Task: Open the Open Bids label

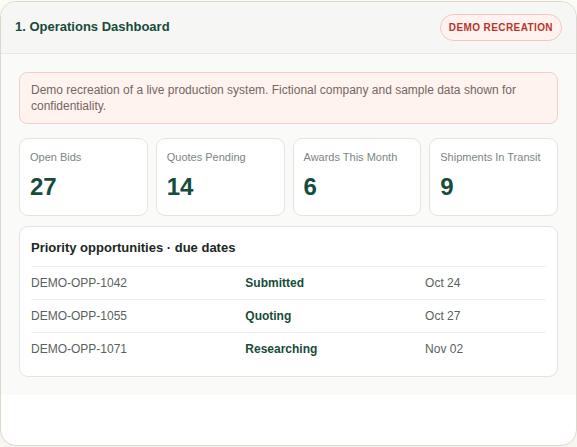Action: 56,157
